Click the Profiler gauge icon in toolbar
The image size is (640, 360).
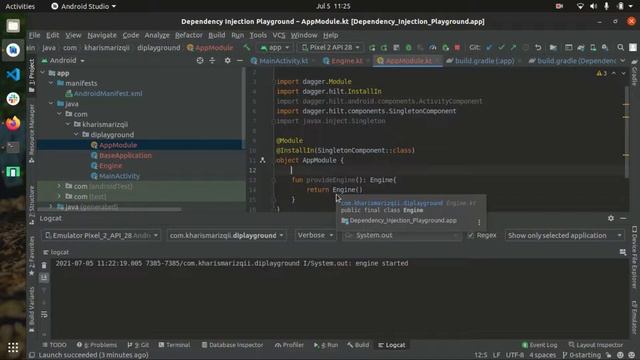coord(433,48)
